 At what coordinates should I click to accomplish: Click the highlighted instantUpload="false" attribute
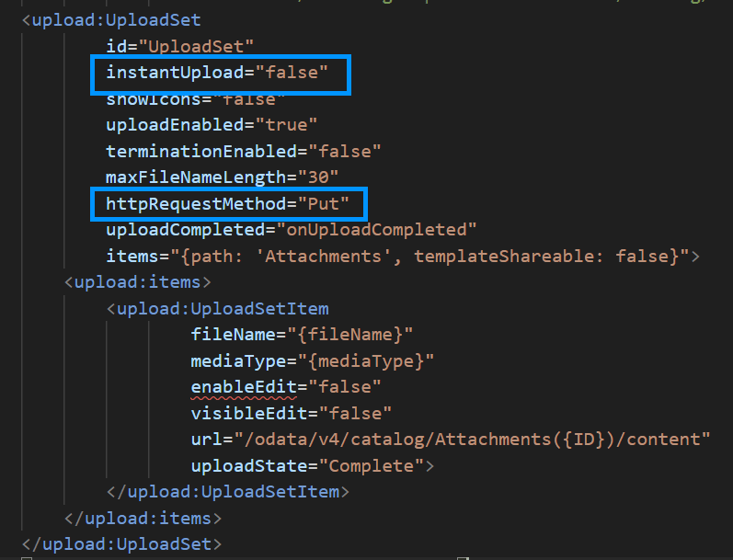217,73
